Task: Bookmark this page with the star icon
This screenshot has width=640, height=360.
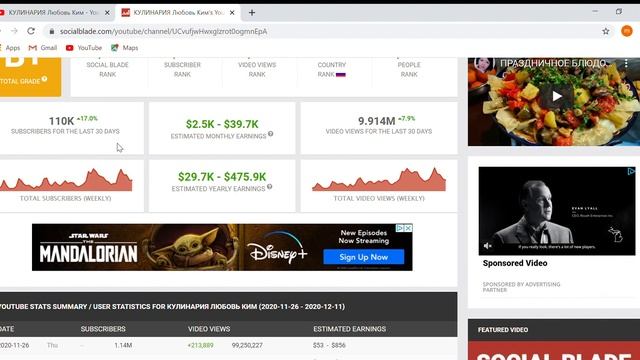Action: point(606,31)
